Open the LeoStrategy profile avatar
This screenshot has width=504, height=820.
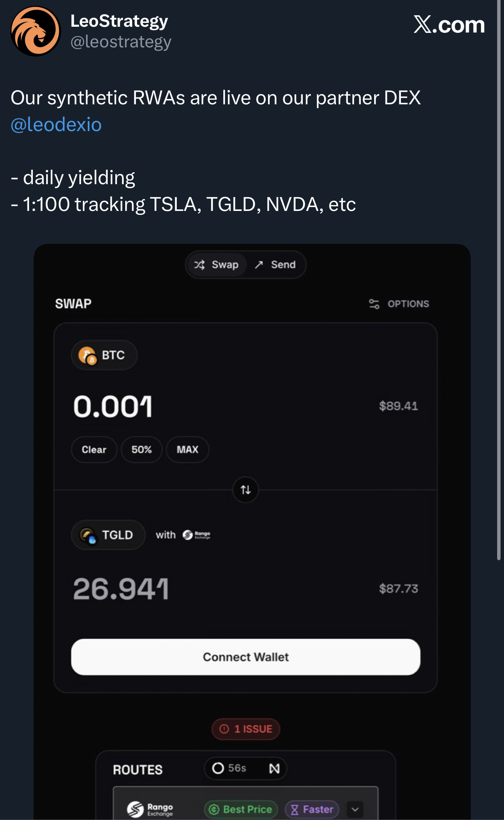(x=36, y=31)
